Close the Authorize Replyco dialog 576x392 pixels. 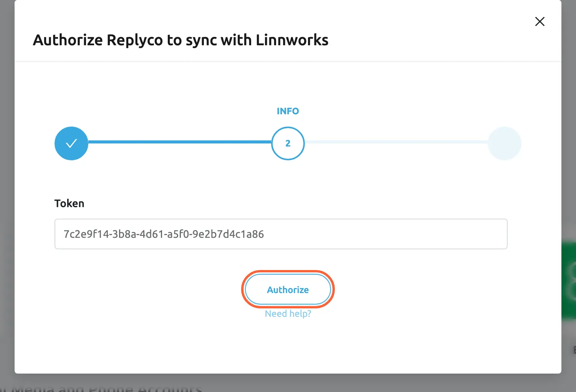(x=540, y=21)
